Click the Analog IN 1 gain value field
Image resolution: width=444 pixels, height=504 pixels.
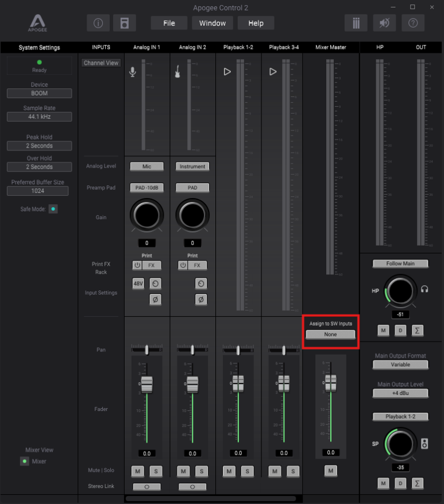coord(146,243)
